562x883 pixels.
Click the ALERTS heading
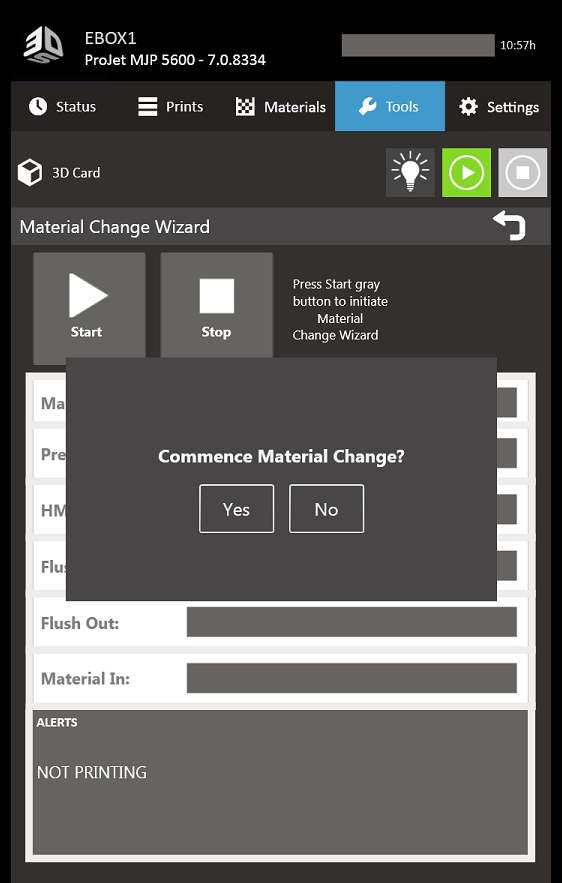[x=57, y=723]
